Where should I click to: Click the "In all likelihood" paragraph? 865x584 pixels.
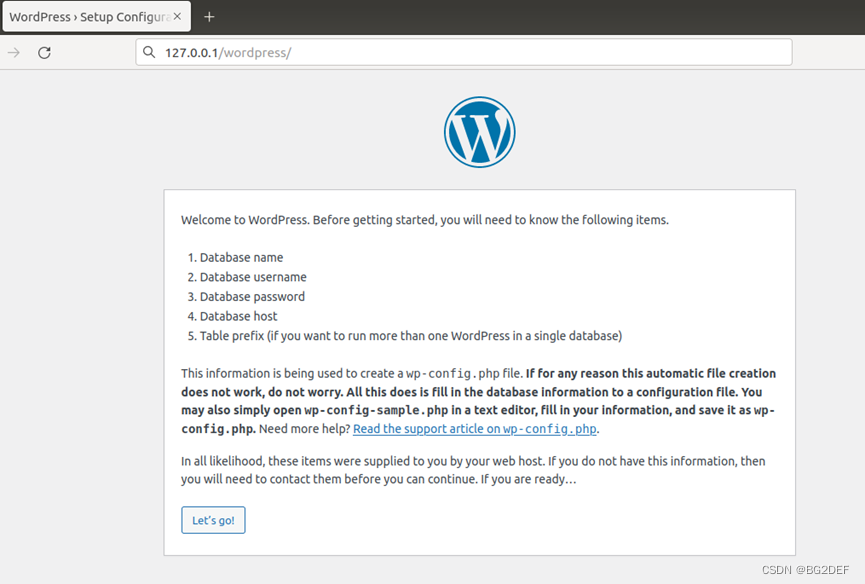coord(473,470)
